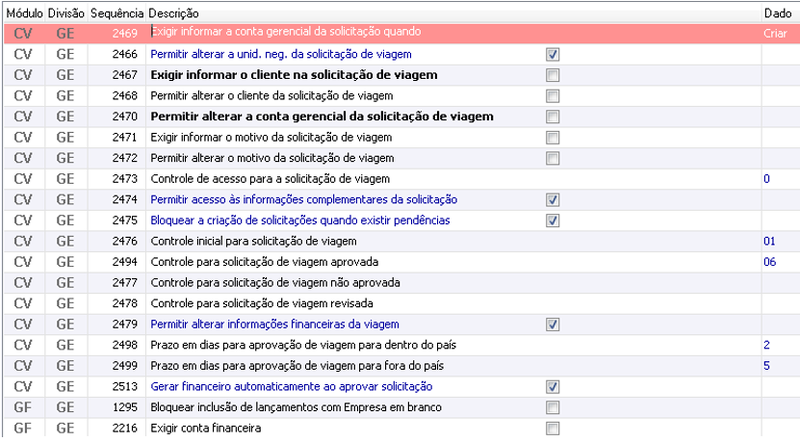Click GE division cell in row 2479
The image size is (800, 442).
[x=66, y=324]
